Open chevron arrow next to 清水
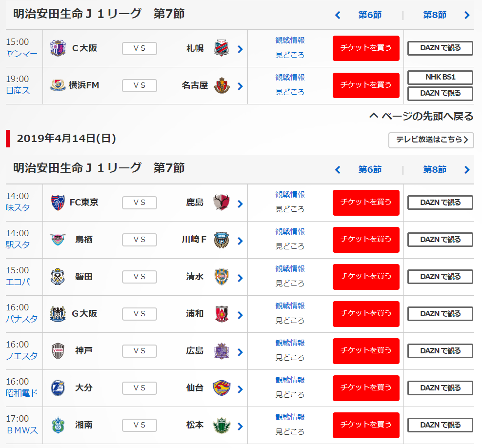 (240, 278)
